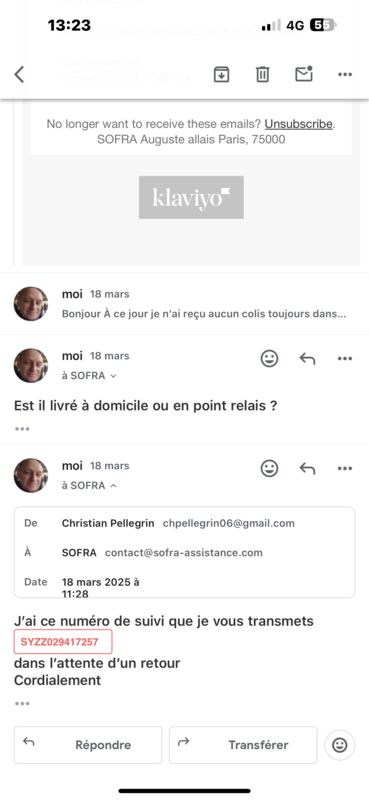The width and height of the screenshot is (369, 800).
Task: Open the top toolbar more options menu
Action: [x=345, y=74]
